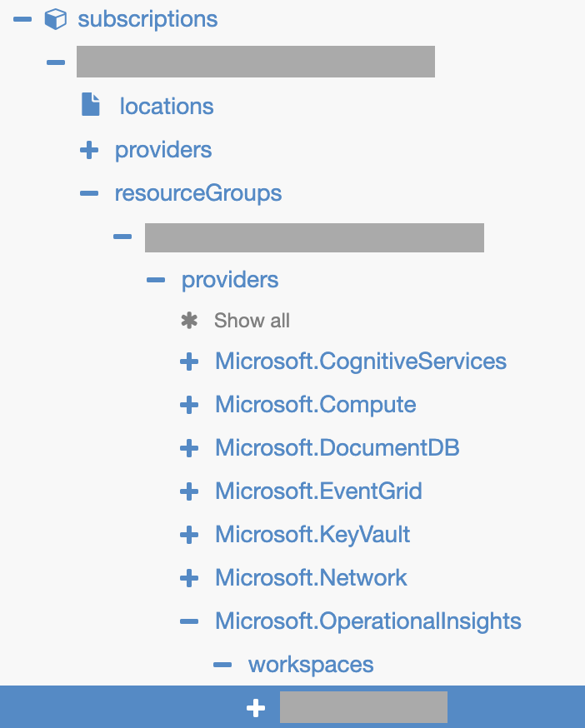Image resolution: width=585 pixels, height=728 pixels.
Task: Collapse the Microsoft.OperationalInsights provider
Action: coord(189,620)
